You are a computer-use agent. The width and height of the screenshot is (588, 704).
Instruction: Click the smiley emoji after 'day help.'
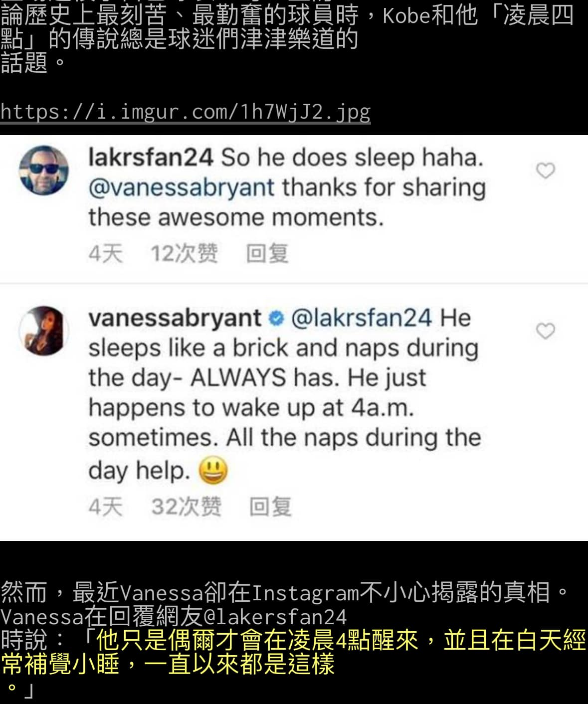pyautogui.click(x=213, y=471)
